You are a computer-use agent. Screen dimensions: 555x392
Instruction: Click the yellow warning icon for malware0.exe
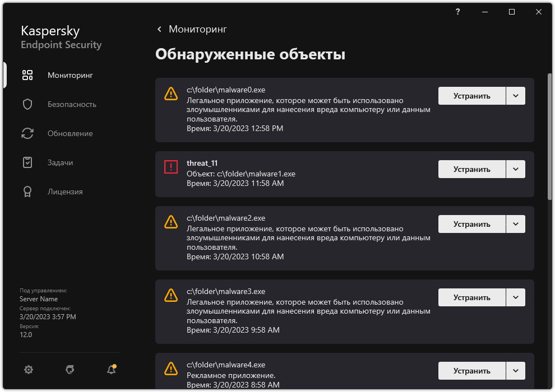171,94
